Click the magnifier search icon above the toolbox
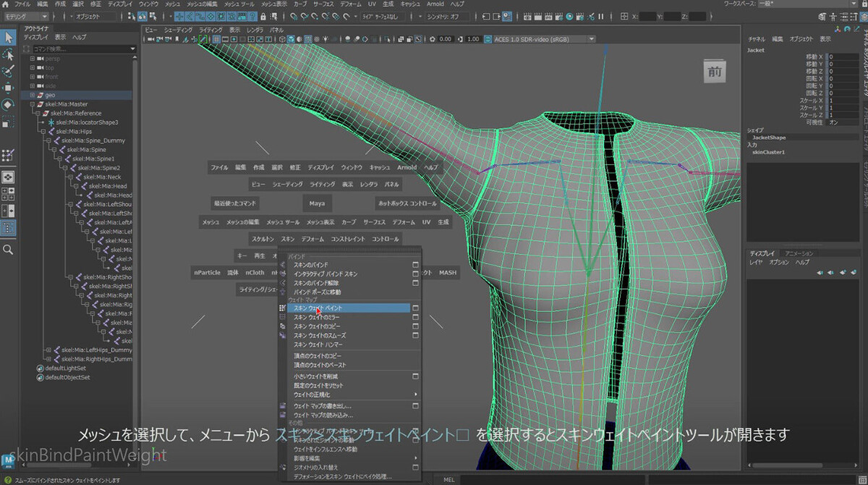The image size is (868, 485). [x=8, y=250]
